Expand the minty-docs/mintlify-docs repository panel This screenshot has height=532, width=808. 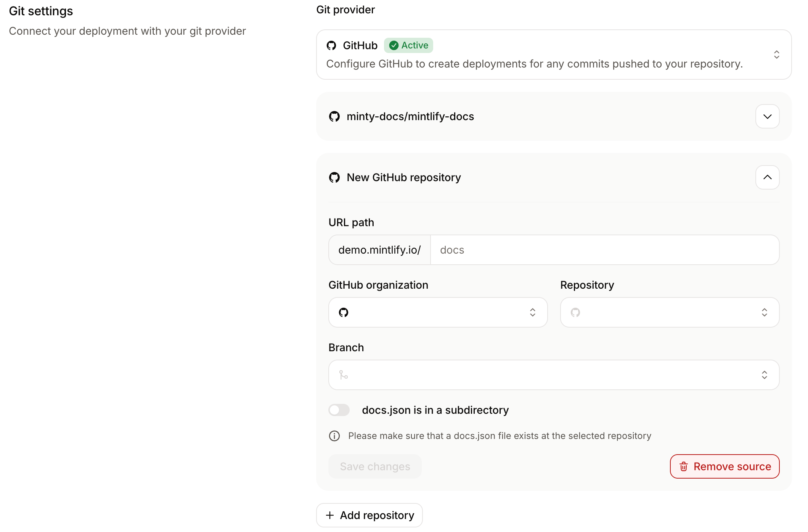(x=767, y=116)
